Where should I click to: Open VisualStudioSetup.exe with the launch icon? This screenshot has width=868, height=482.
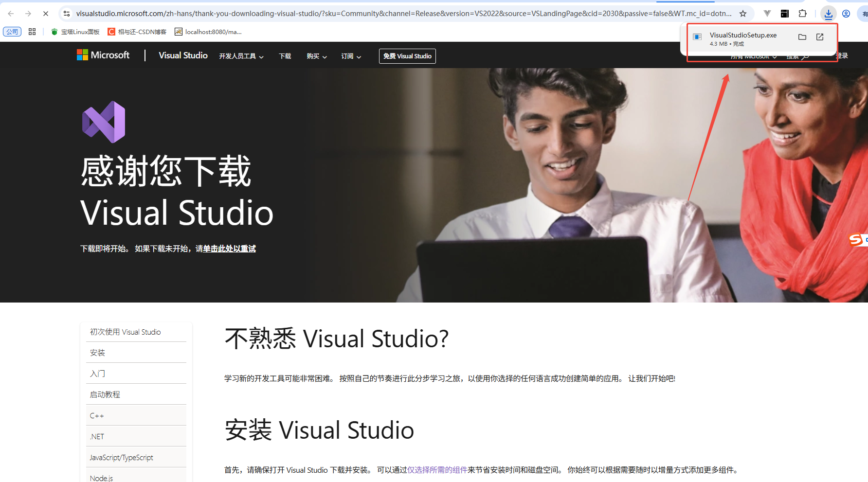pos(820,37)
